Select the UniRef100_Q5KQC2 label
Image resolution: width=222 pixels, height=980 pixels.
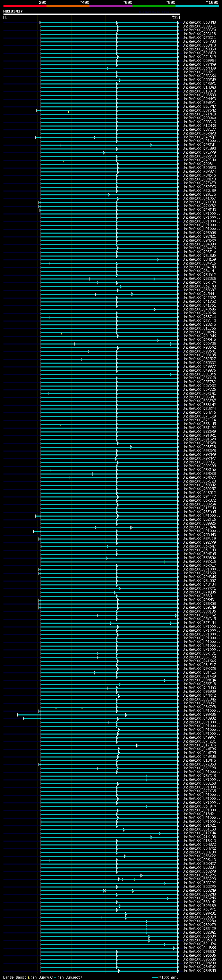tap(199, 500)
